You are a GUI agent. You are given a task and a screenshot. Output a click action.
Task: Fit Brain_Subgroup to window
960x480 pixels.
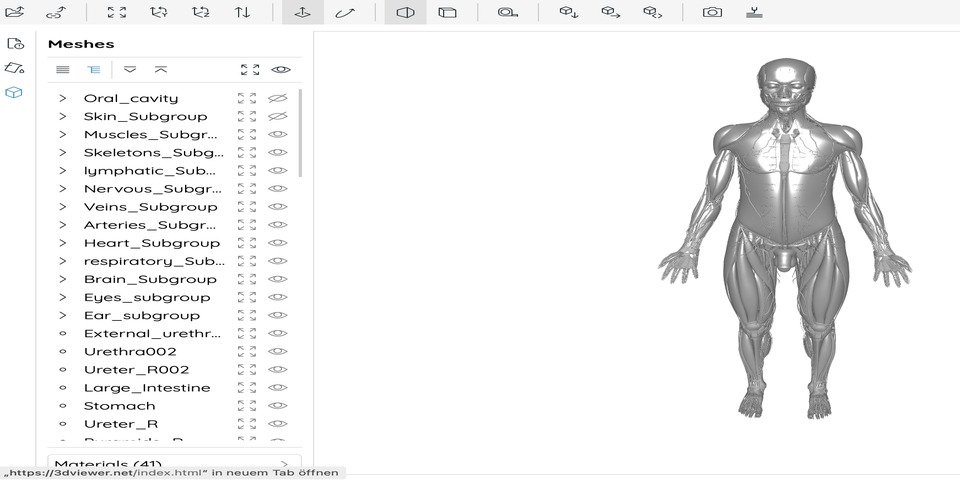247,279
